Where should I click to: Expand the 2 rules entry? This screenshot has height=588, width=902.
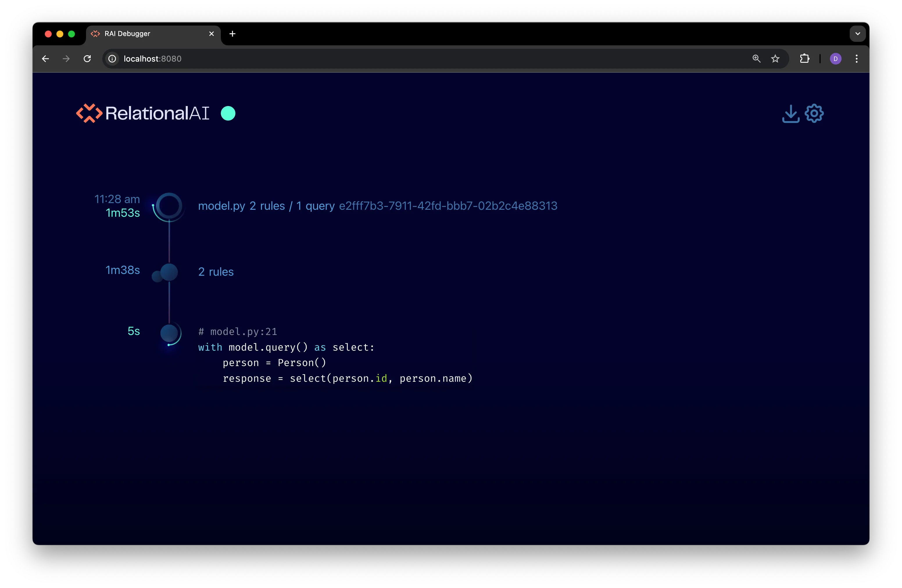[x=216, y=272]
